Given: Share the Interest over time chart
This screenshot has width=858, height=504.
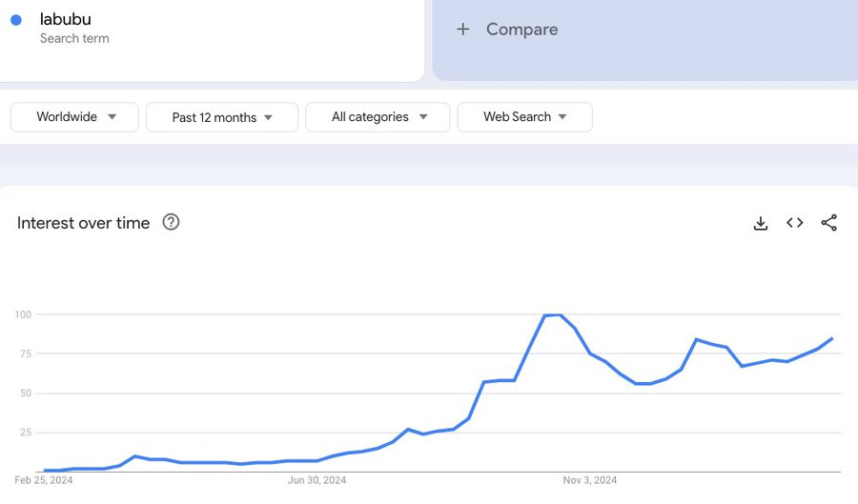Looking at the screenshot, I should coord(829,223).
